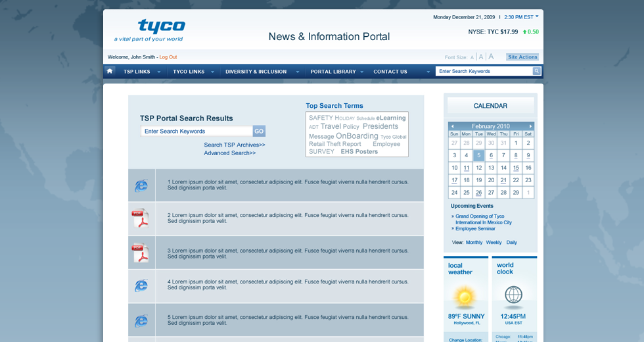This screenshot has height=342, width=644.
Task: Click the Site Actions button
Action: coord(522,57)
